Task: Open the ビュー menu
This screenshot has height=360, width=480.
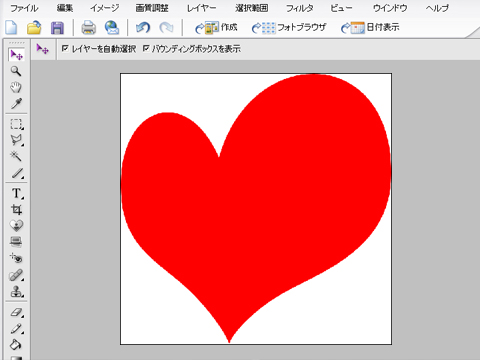Action: [x=341, y=8]
